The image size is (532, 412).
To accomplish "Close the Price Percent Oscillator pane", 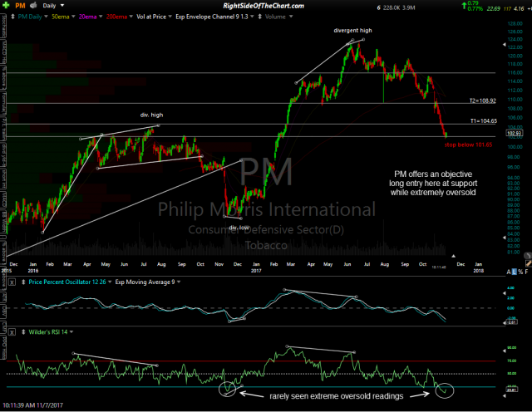I will tap(12, 282).
